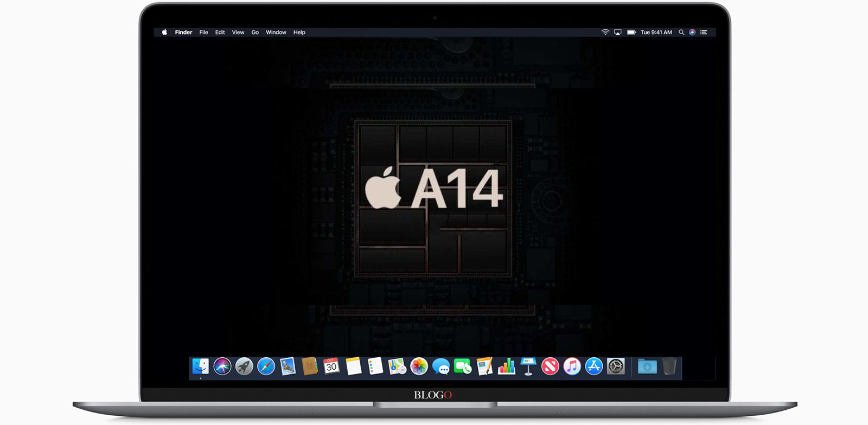Open Finder from the dock
This screenshot has height=425, width=868.
tap(200, 367)
